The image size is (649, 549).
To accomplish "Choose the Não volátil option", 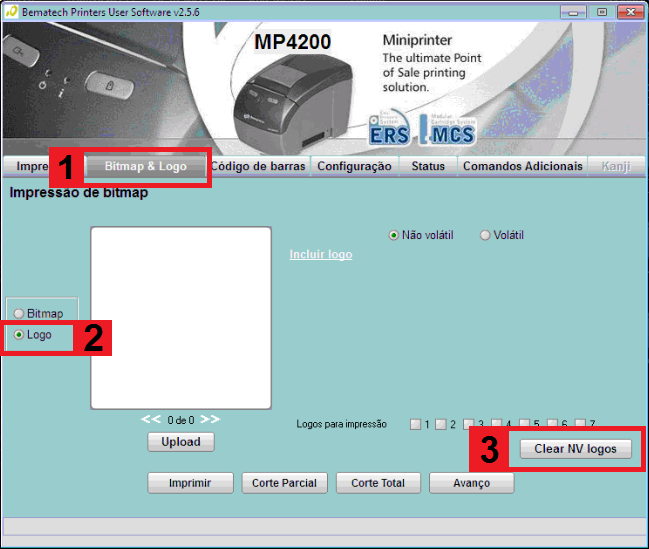I will (x=394, y=235).
